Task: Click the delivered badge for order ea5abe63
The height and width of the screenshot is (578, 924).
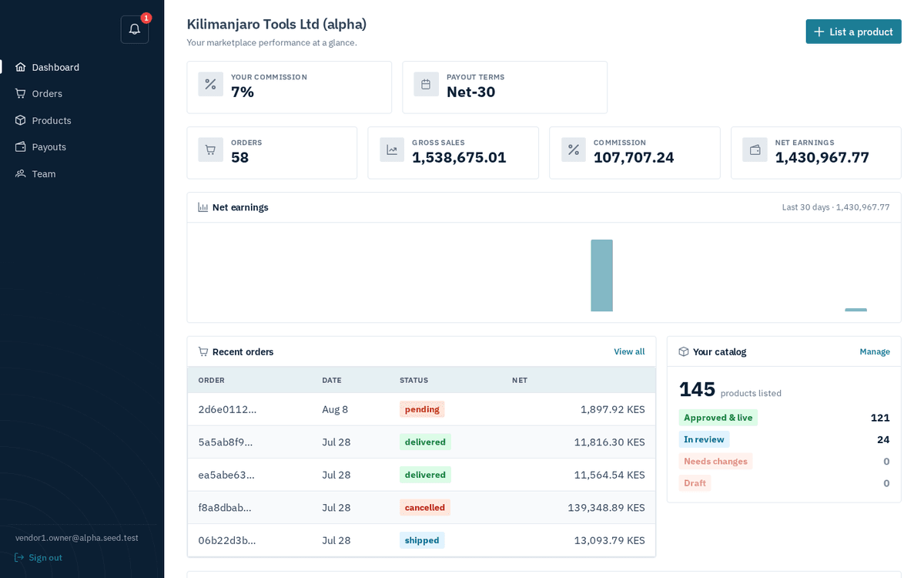Action: (425, 475)
